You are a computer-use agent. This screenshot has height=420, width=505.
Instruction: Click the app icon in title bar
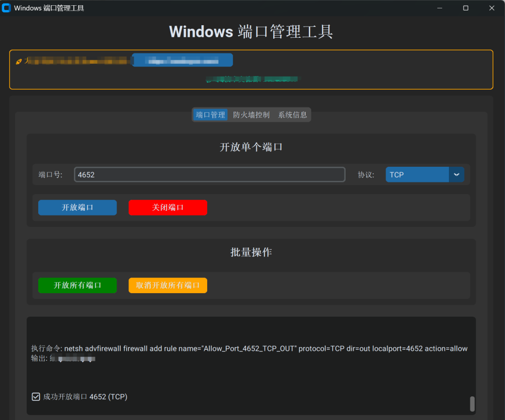[x=6, y=8]
